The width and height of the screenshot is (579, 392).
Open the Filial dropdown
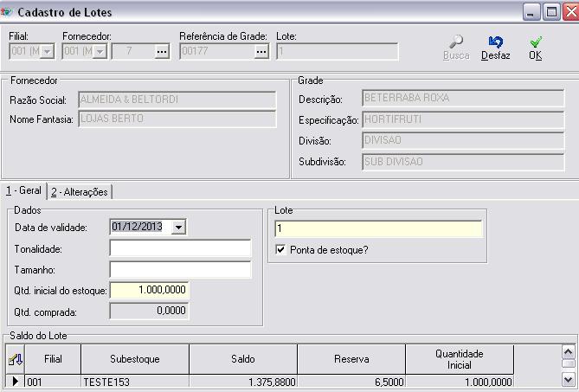[x=48, y=51]
